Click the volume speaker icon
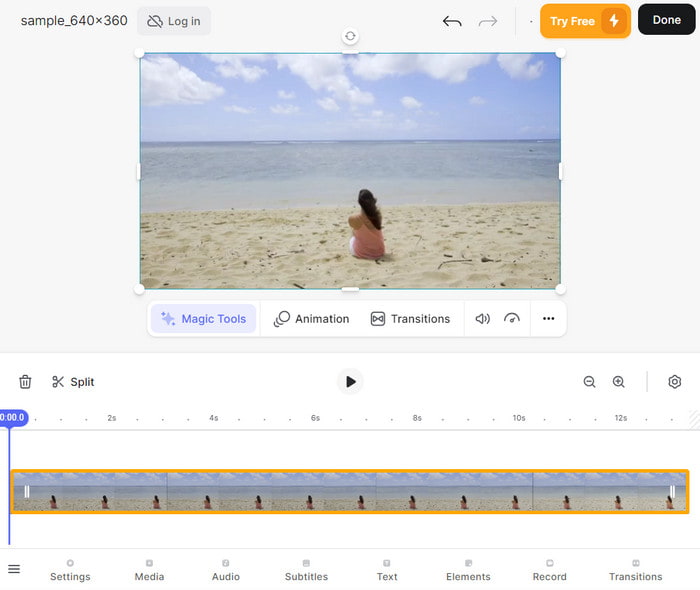Viewport: 700px width, 590px height. (483, 319)
